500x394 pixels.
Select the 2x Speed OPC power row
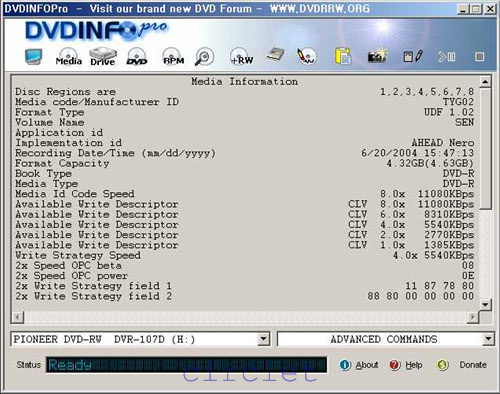pos(244,276)
